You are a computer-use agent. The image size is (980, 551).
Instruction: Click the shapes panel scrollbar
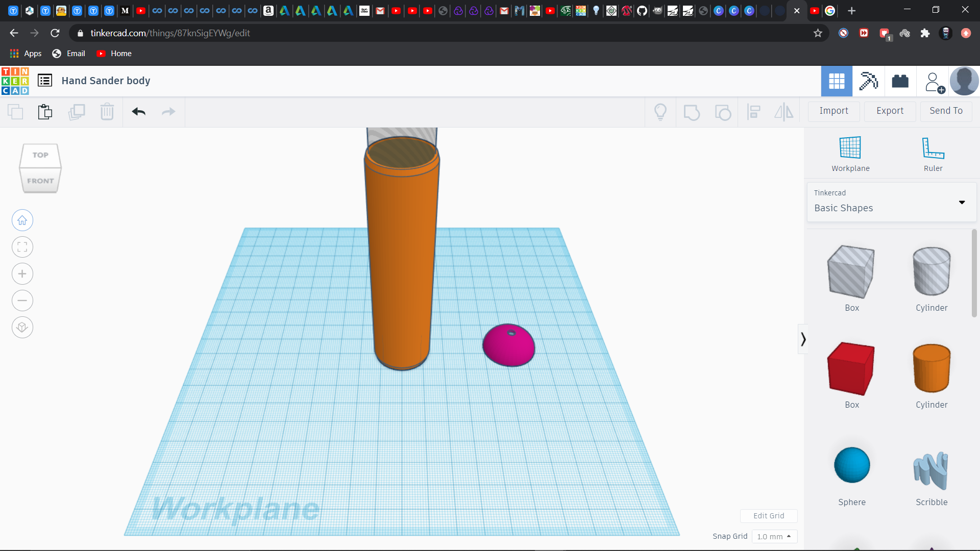click(974, 273)
